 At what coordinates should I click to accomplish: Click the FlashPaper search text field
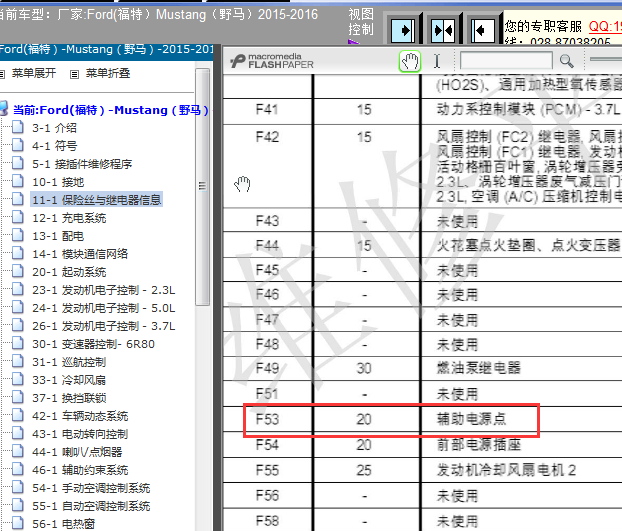(506, 61)
